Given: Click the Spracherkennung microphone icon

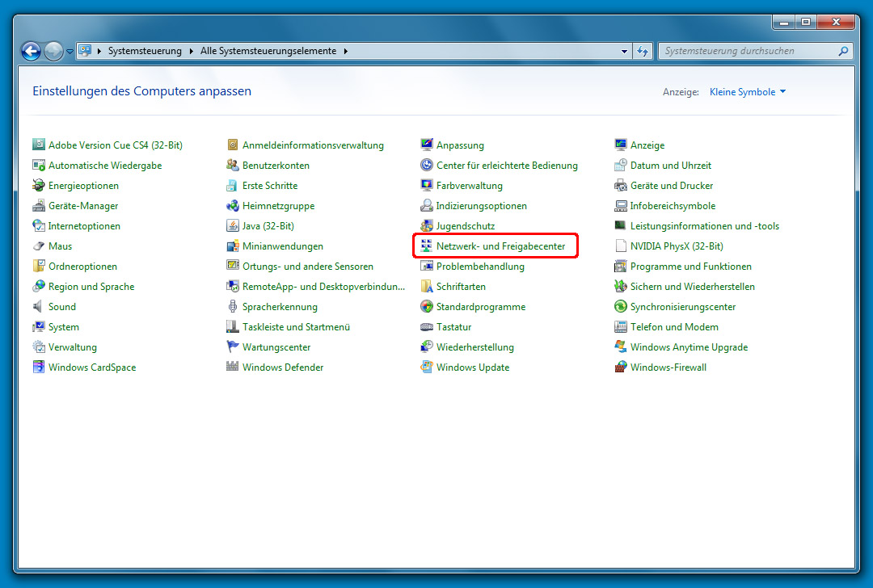Looking at the screenshot, I should click(233, 306).
